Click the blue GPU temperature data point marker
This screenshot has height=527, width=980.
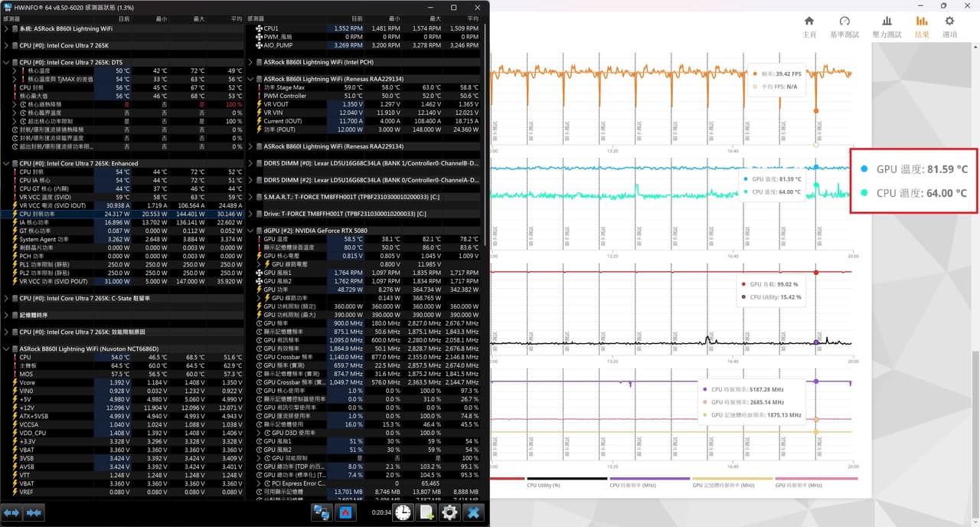coord(816,167)
